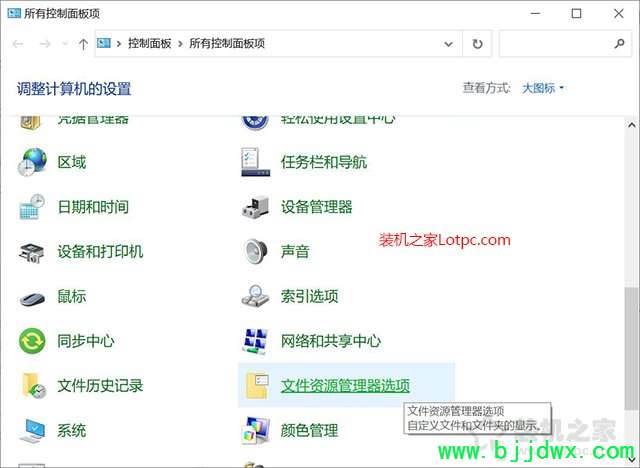The image size is (640, 468).
Task: Expand breadcrumb arrow before 控制面板
Action: tap(119, 44)
